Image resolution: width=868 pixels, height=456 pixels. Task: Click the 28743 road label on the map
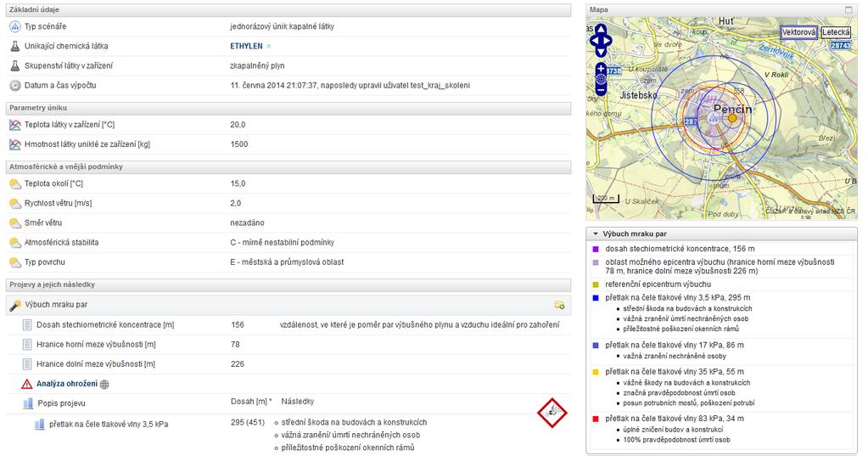(840, 46)
